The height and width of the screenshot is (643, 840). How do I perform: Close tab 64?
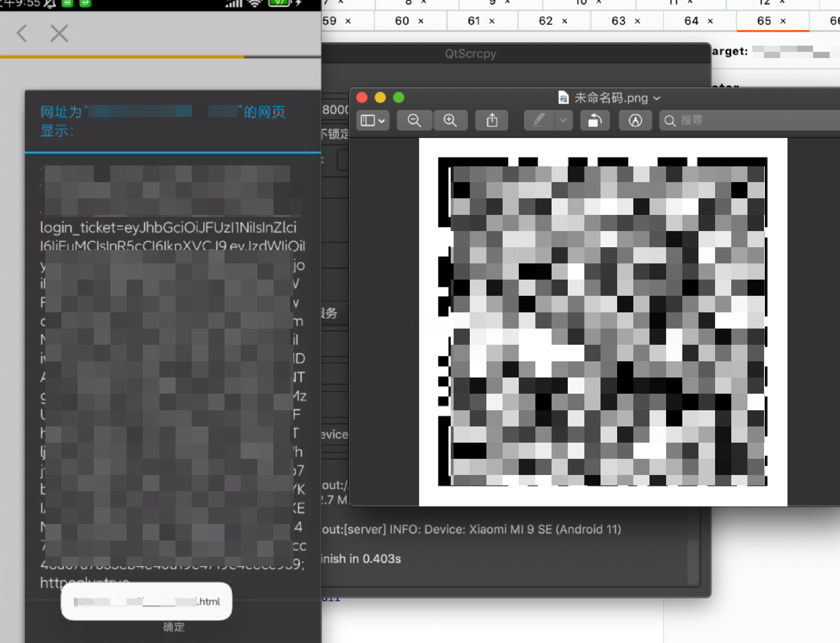point(710,21)
